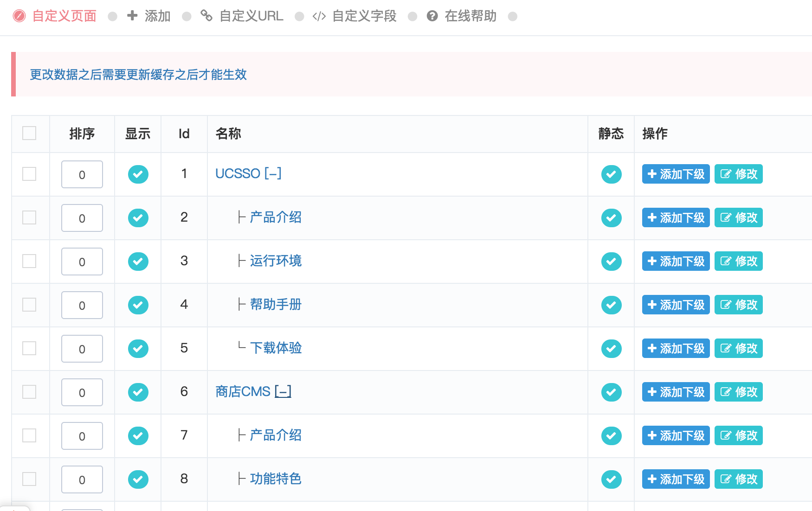Open the 帮助手册 page link
This screenshot has width=812, height=511.
276,304
